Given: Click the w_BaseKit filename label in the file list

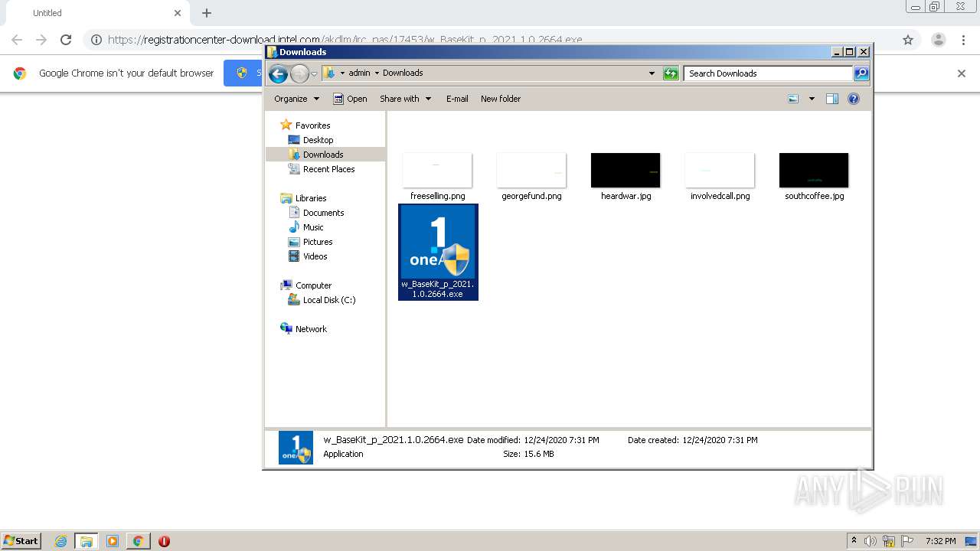Looking at the screenshot, I should click(x=438, y=289).
